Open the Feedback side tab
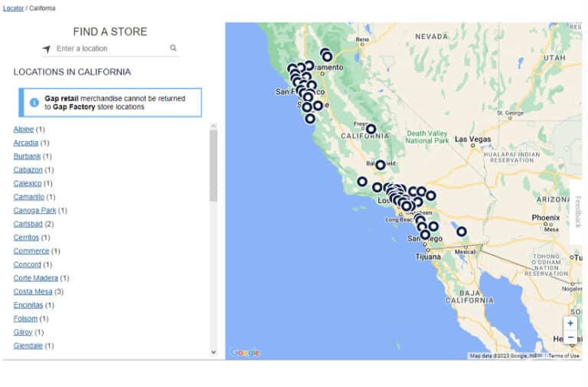588x387 pixels. pos(578,212)
